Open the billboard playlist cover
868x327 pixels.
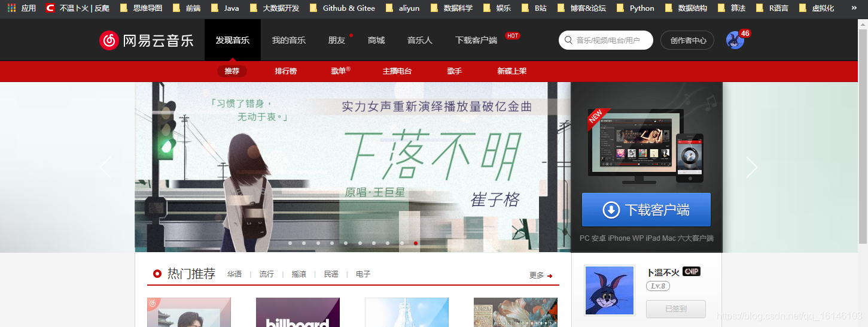[x=298, y=312]
